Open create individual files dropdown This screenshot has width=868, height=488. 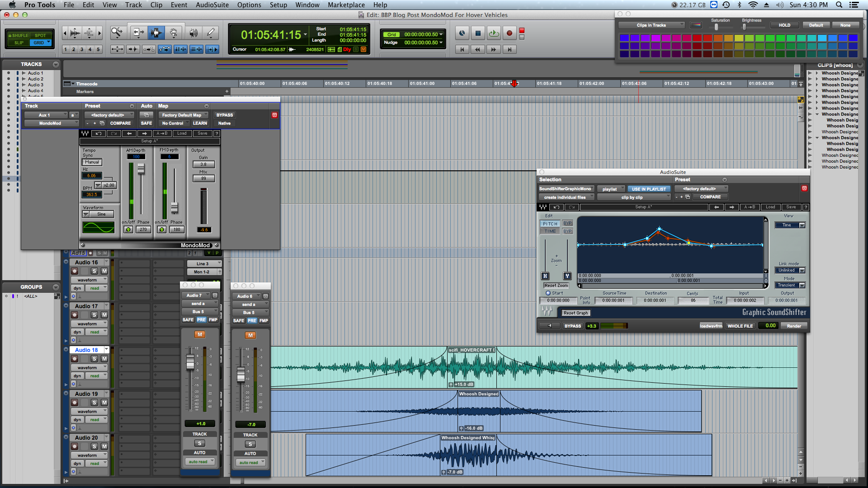pyautogui.click(x=566, y=197)
